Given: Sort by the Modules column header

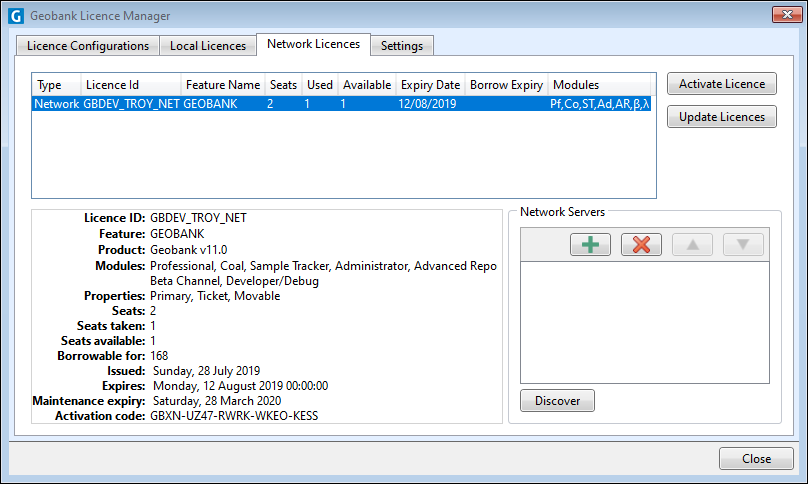Looking at the screenshot, I should click(x=599, y=85).
